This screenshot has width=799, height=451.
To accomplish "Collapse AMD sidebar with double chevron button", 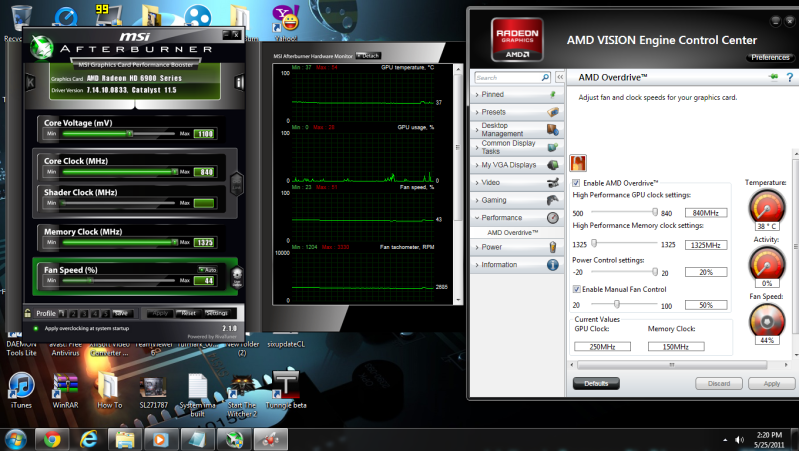I will point(560,77).
